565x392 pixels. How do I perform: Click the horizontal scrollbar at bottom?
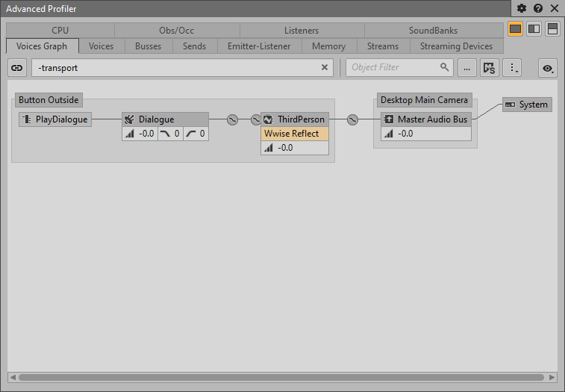(282, 377)
